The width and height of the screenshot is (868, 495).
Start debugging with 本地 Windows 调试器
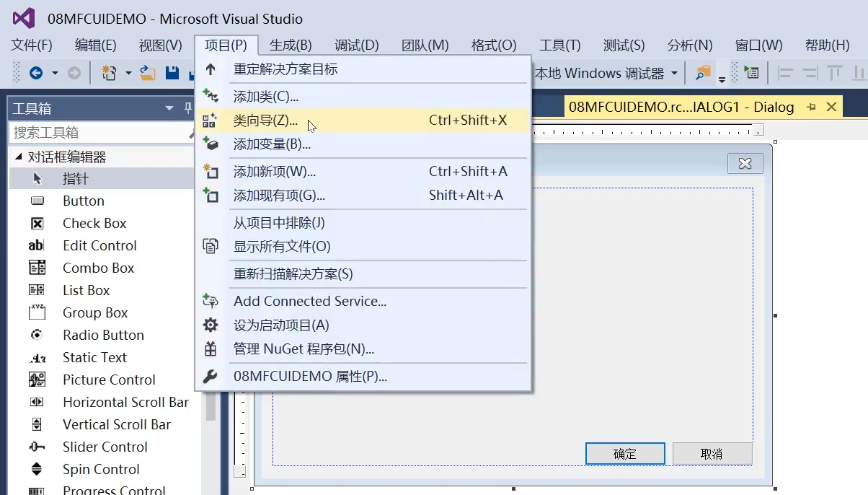(x=600, y=73)
